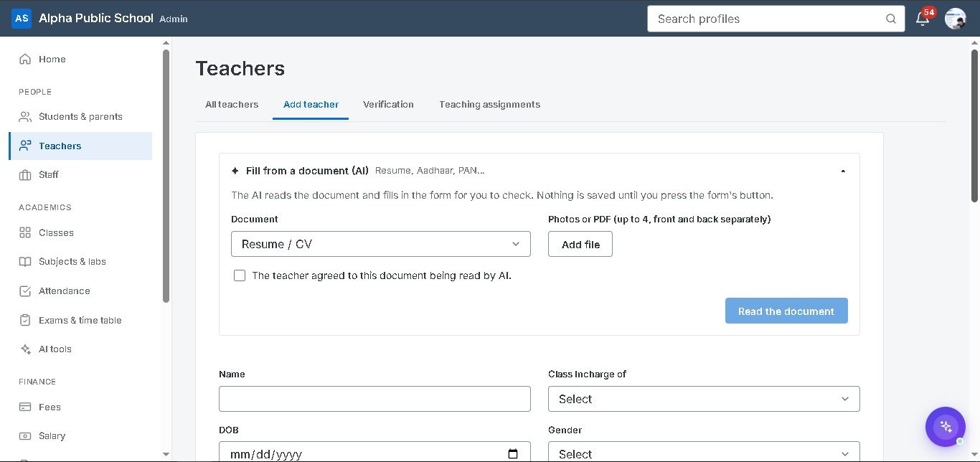This screenshot has height=462, width=980.
Task: Open Staff in the sidebar
Action: 80,174
